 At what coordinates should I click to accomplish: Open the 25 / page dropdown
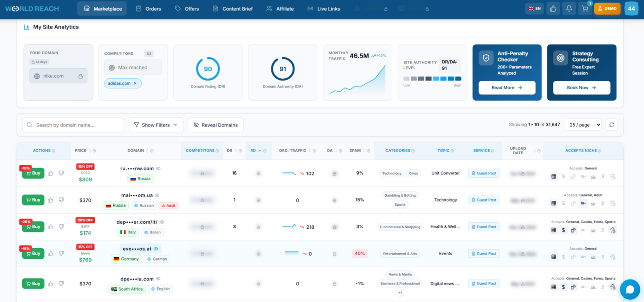(582, 125)
